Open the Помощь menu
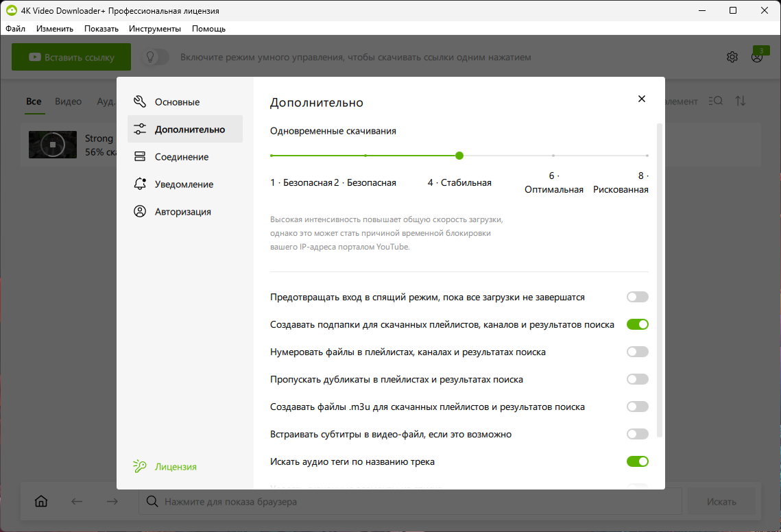The width and height of the screenshot is (781, 532). 208,28
